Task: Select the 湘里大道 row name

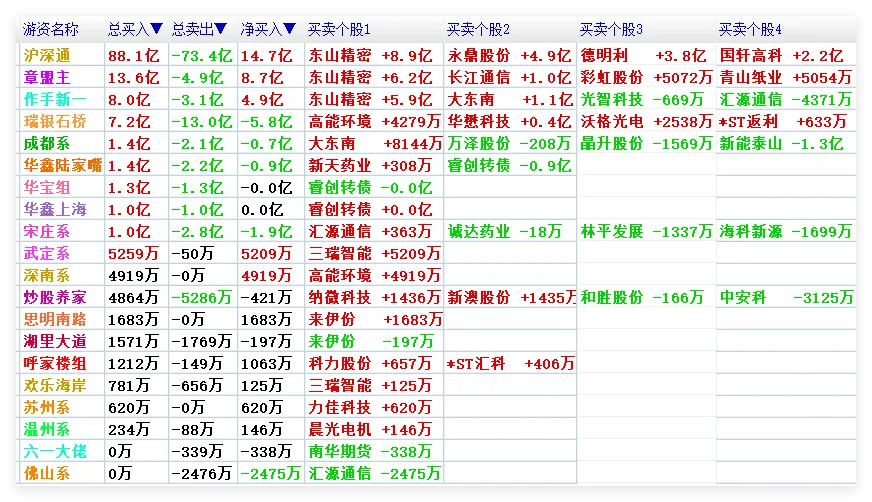Action: click(55, 341)
